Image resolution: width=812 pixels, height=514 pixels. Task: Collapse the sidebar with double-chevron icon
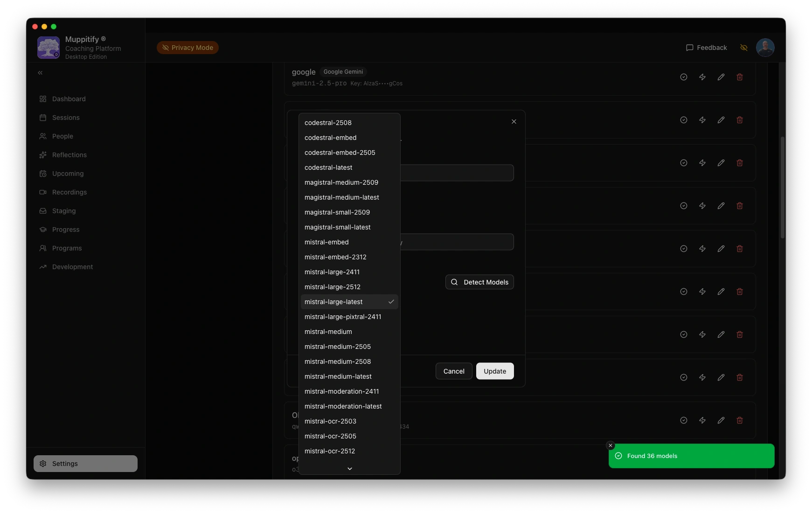click(40, 73)
